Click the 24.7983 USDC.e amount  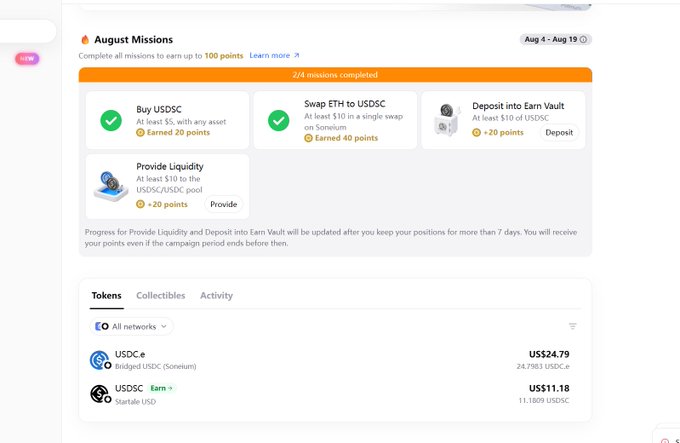click(x=543, y=367)
